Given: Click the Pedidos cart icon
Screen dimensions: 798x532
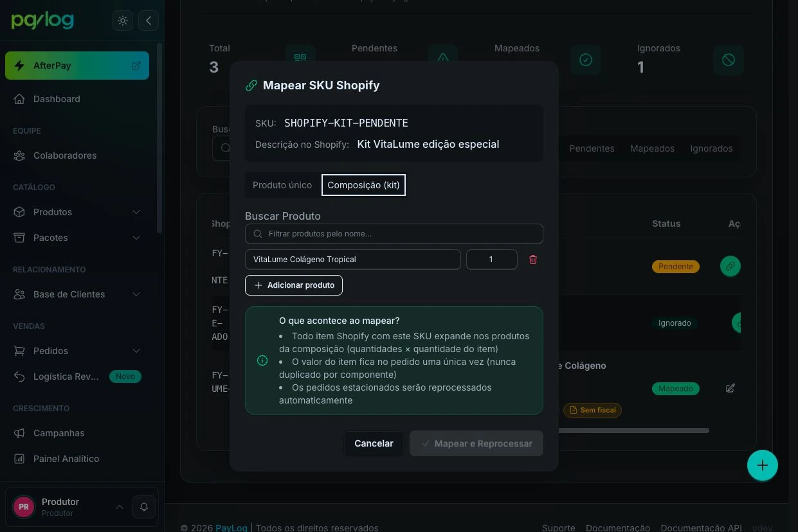Looking at the screenshot, I should 20,351.
